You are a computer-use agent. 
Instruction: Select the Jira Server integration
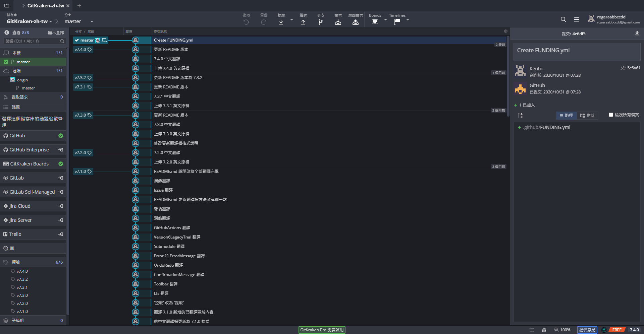(33, 220)
